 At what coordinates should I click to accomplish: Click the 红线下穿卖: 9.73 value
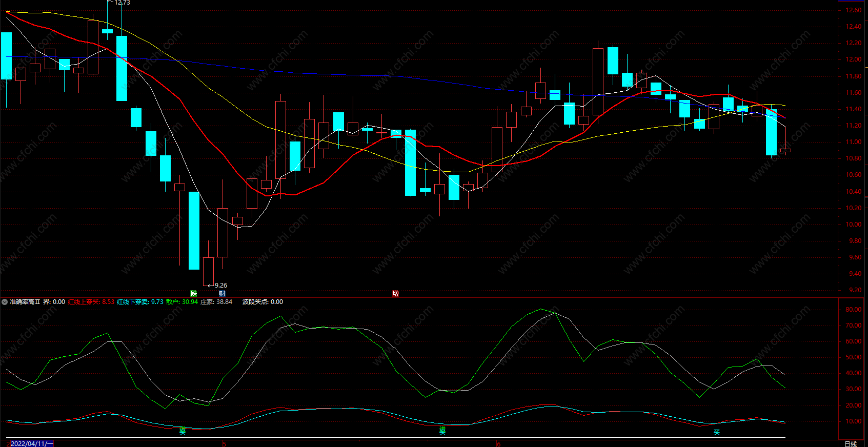140,302
